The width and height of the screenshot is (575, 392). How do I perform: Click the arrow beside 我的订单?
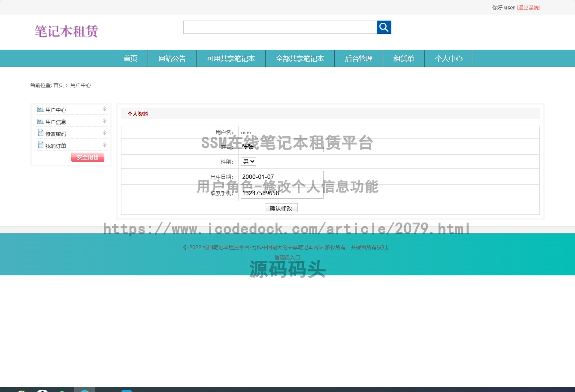click(x=105, y=145)
